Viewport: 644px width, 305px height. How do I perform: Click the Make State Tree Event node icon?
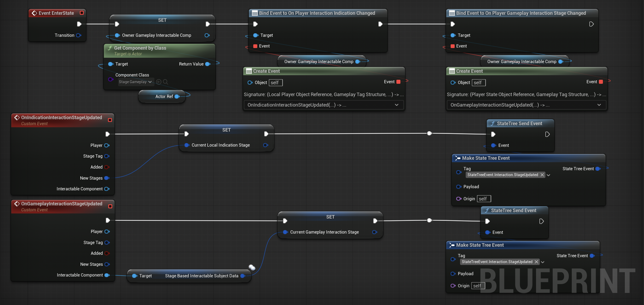click(x=458, y=158)
